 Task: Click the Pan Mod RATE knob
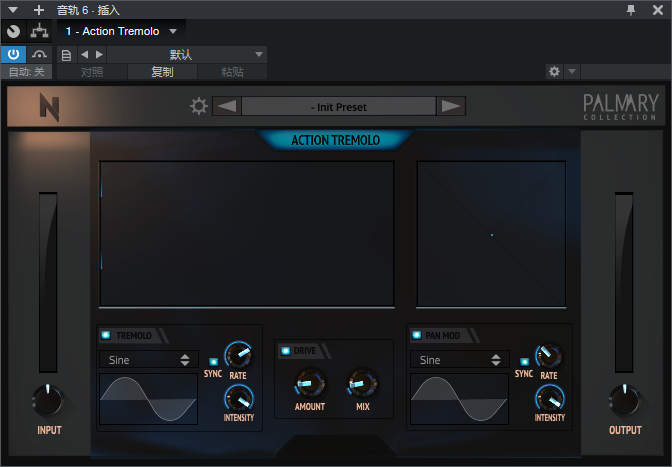pos(549,355)
